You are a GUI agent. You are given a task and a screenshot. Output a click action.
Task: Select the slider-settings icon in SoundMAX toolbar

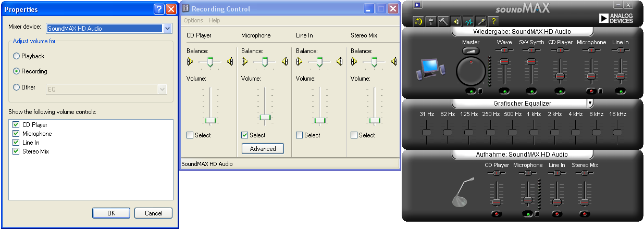coord(431,21)
